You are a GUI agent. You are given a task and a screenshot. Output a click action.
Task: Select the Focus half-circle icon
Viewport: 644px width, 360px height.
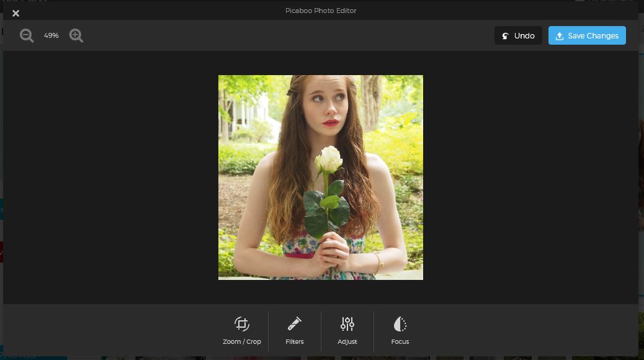click(x=400, y=324)
